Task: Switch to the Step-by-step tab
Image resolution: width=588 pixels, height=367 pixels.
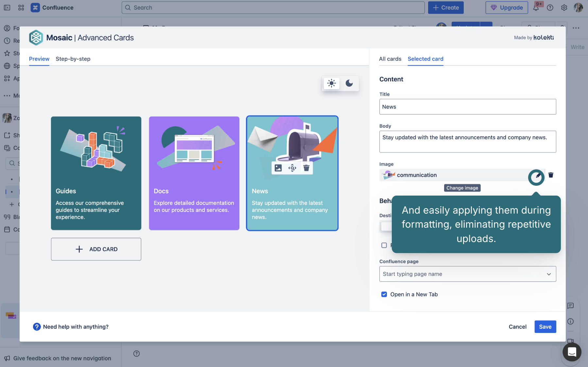Action: [73, 59]
